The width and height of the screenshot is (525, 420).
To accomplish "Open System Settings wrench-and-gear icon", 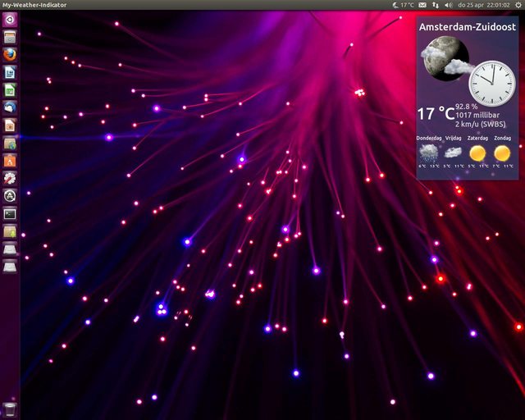I will click(x=10, y=179).
